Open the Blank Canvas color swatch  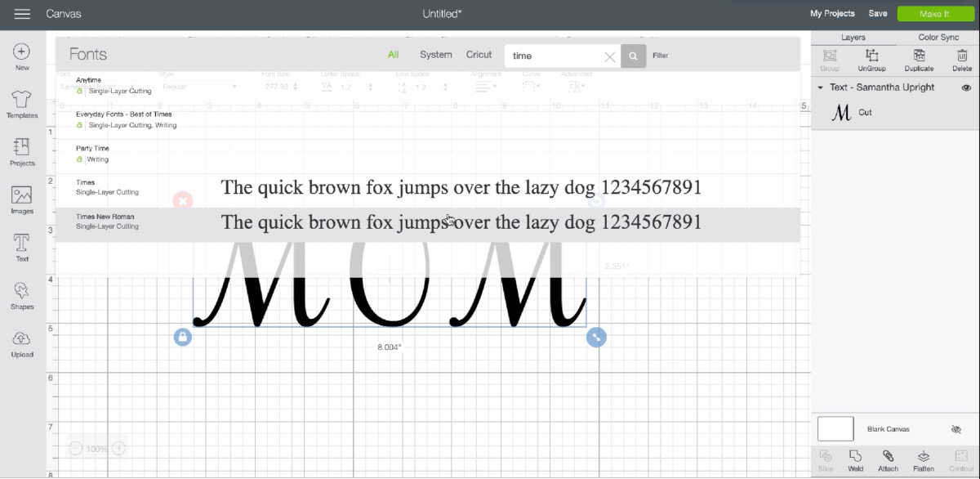click(x=835, y=429)
